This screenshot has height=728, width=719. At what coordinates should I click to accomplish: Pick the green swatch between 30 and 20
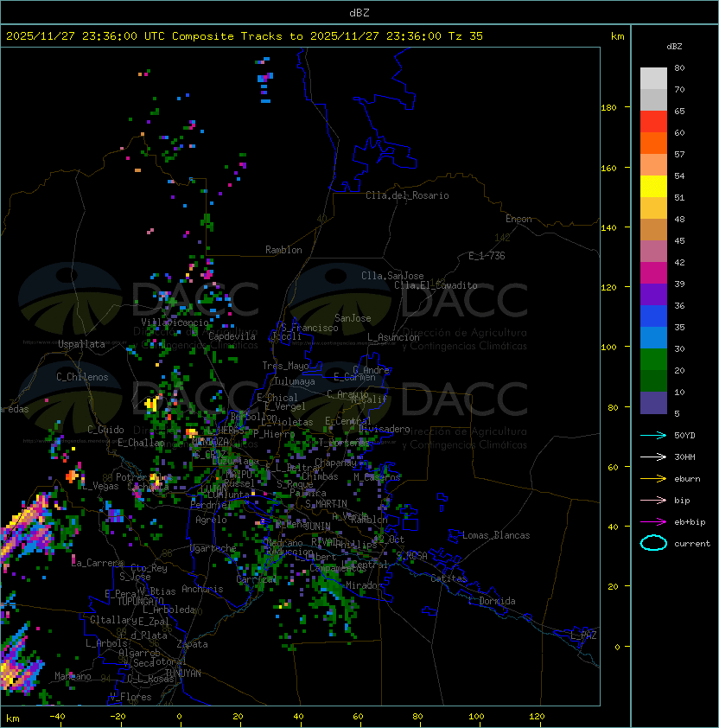click(653, 360)
